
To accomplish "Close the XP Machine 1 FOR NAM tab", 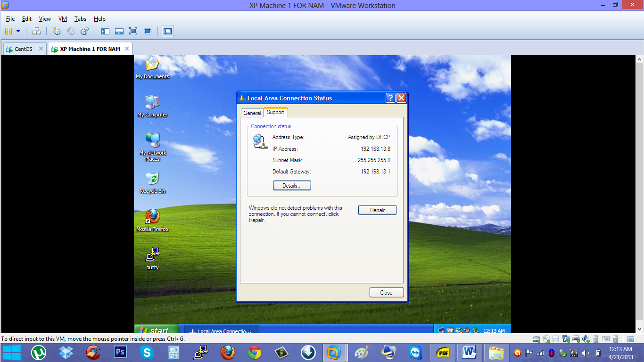I will (126, 49).
